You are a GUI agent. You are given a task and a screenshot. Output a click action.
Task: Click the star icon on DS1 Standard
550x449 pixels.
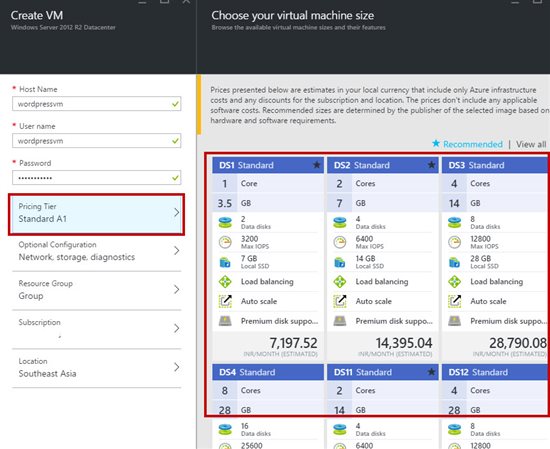click(316, 165)
